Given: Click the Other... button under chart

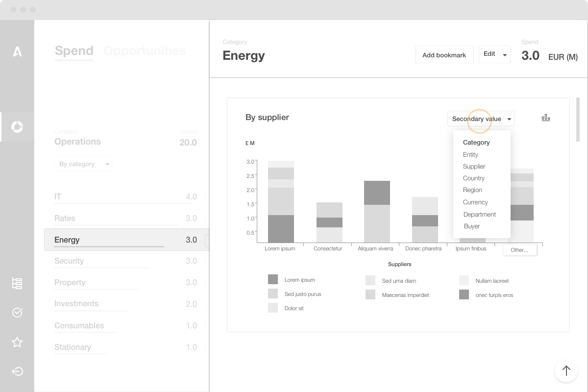Looking at the screenshot, I should point(520,250).
